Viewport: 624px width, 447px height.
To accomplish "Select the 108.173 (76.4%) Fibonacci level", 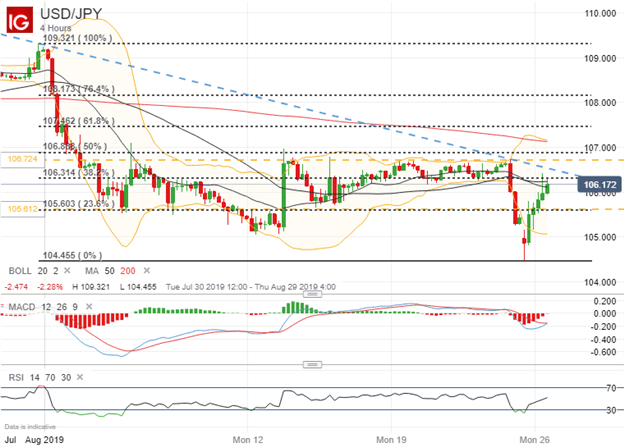I will click(x=74, y=89).
